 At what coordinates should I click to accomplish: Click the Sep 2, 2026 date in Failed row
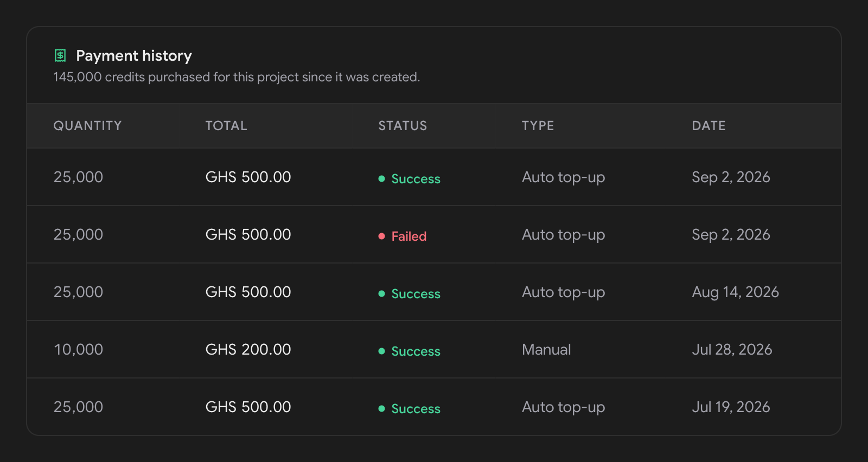pos(731,235)
